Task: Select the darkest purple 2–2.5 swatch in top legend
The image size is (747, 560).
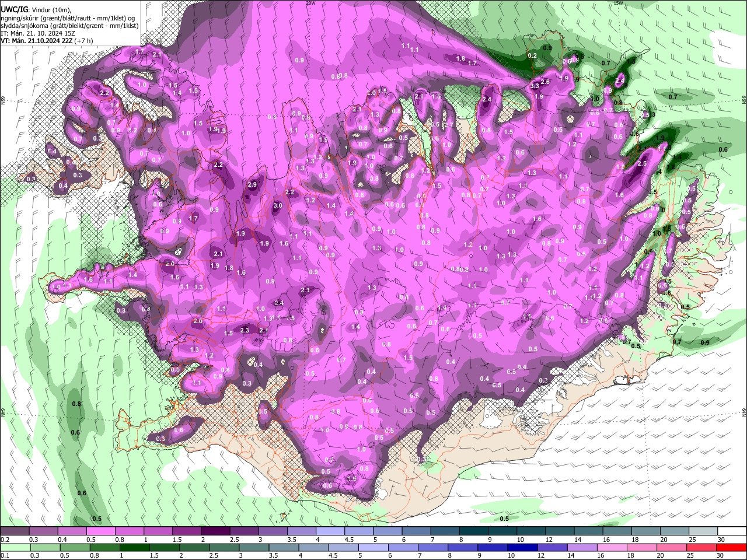Action: 215,531
